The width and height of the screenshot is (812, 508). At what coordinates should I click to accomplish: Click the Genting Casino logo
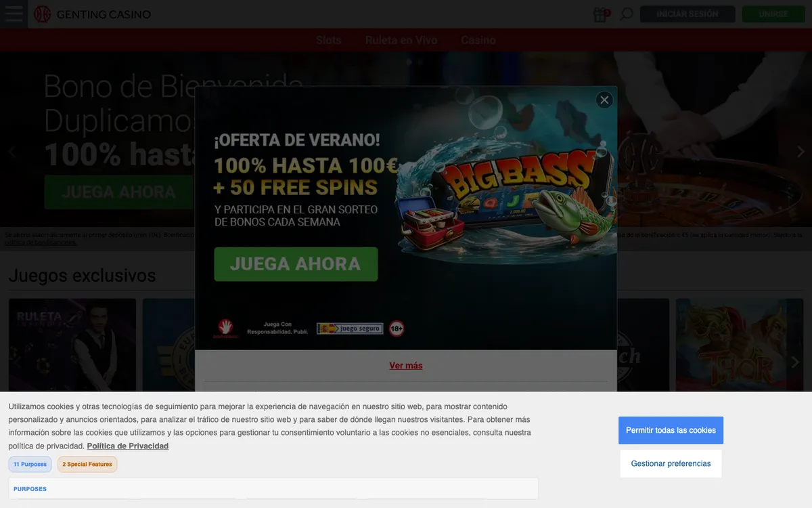93,14
